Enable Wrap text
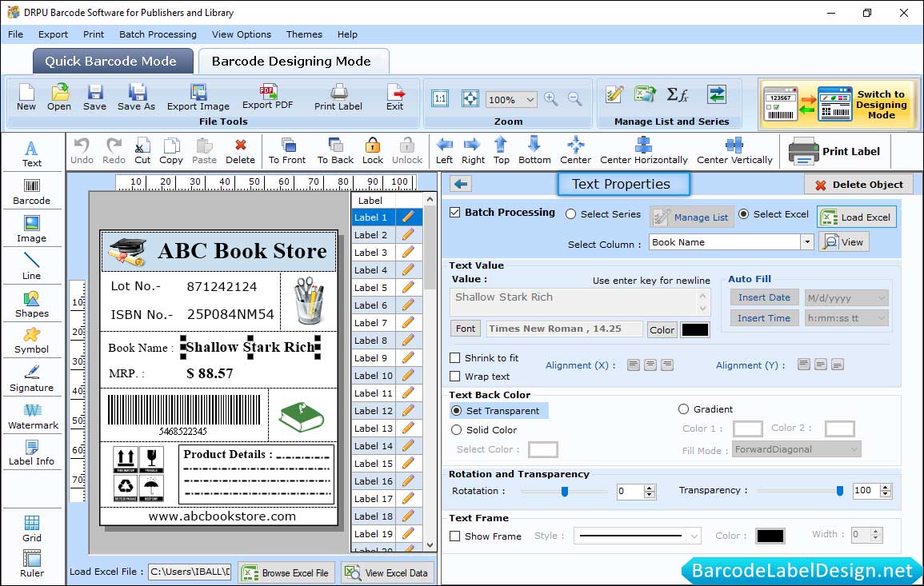The width and height of the screenshot is (924, 586). pos(455,376)
